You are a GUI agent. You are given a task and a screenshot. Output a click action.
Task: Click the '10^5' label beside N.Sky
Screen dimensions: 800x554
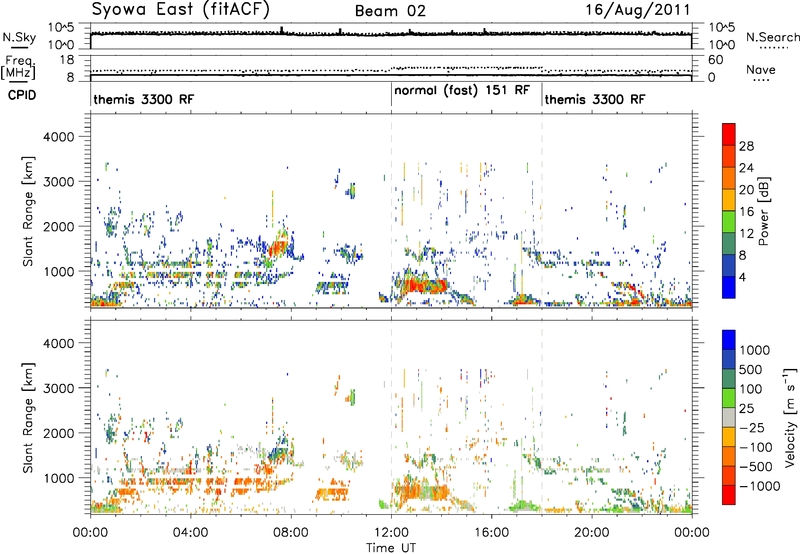(61, 28)
